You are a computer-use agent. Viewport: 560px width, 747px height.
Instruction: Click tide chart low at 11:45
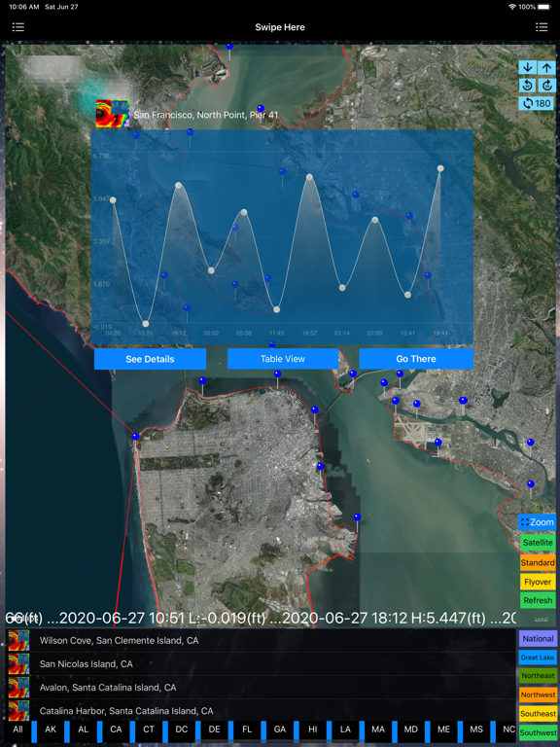click(x=277, y=309)
